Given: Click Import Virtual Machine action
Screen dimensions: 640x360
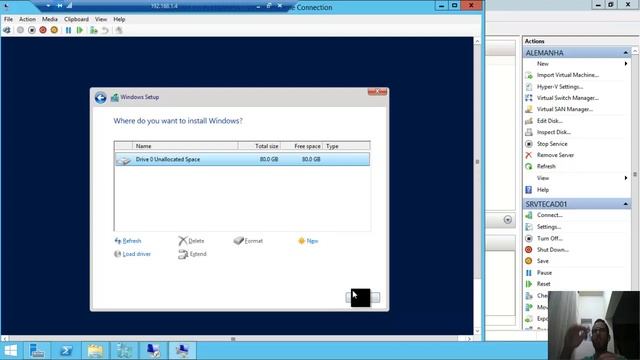Looking at the screenshot, I should [568, 75].
